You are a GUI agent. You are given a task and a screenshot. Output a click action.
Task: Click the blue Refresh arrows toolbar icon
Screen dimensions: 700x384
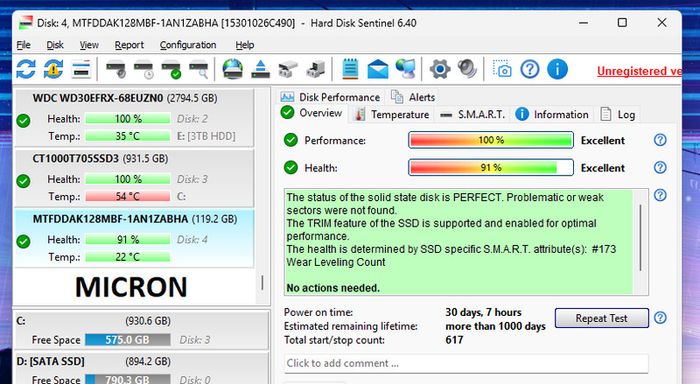click(x=26, y=70)
